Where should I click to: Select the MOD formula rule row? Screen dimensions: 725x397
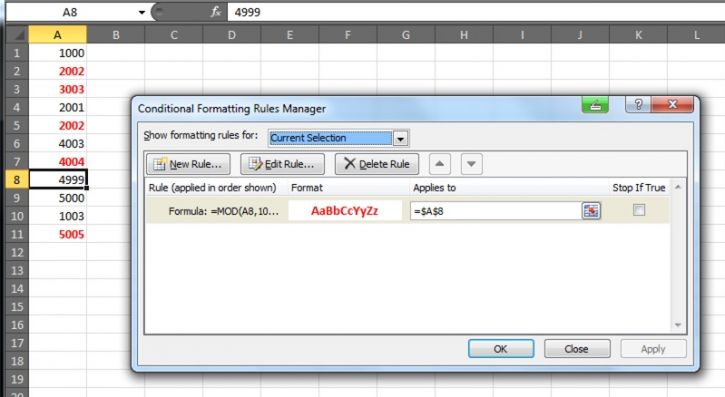point(407,211)
